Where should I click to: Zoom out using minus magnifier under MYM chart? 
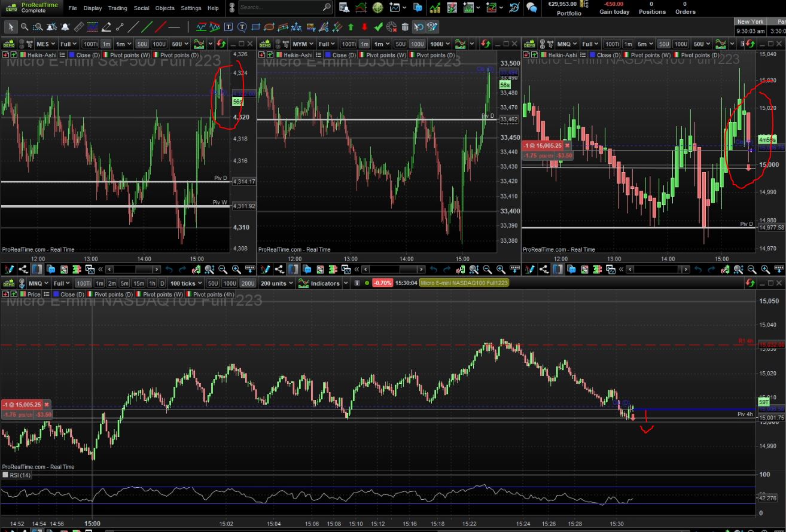(487, 270)
